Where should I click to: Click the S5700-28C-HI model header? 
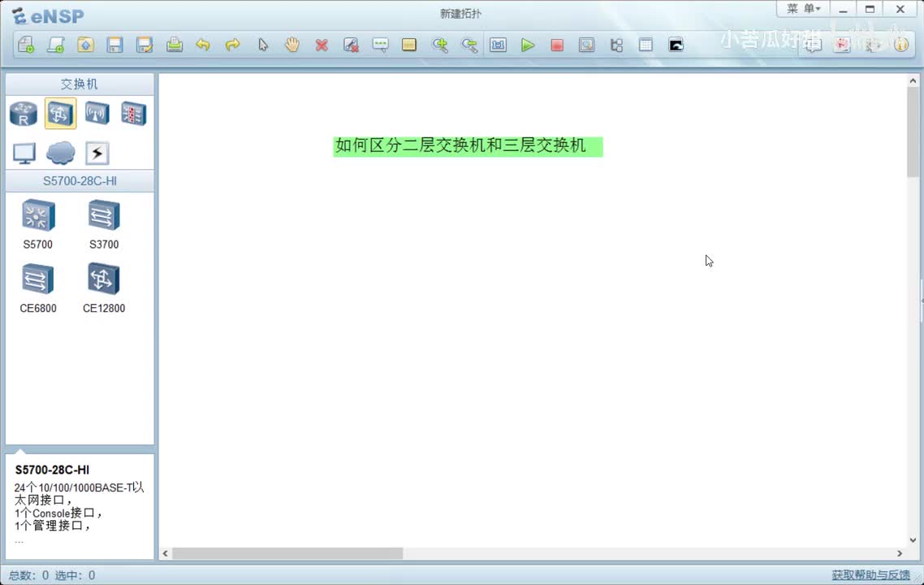pos(80,181)
